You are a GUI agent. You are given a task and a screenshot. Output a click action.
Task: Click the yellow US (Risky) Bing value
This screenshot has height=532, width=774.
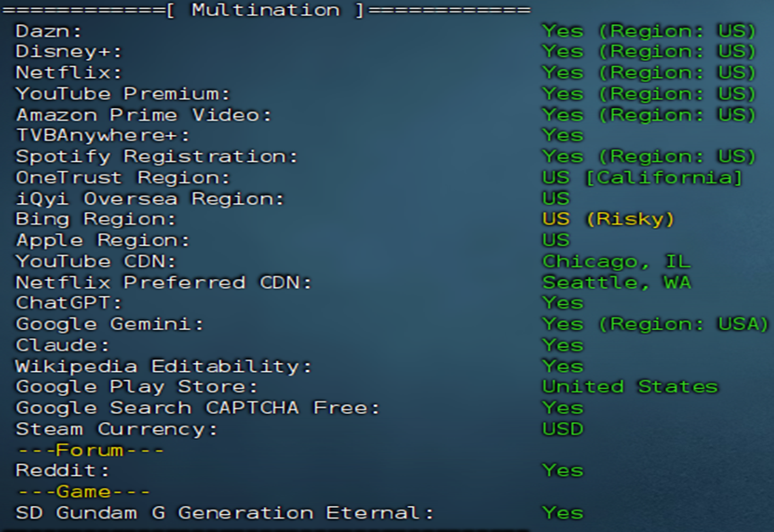click(x=608, y=219)
